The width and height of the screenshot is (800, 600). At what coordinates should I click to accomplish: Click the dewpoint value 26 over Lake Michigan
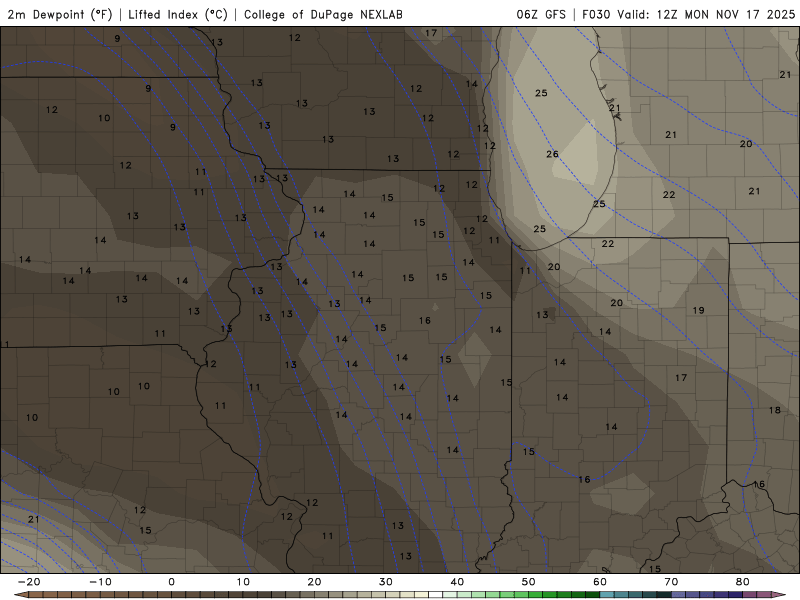tap(552, 154)
